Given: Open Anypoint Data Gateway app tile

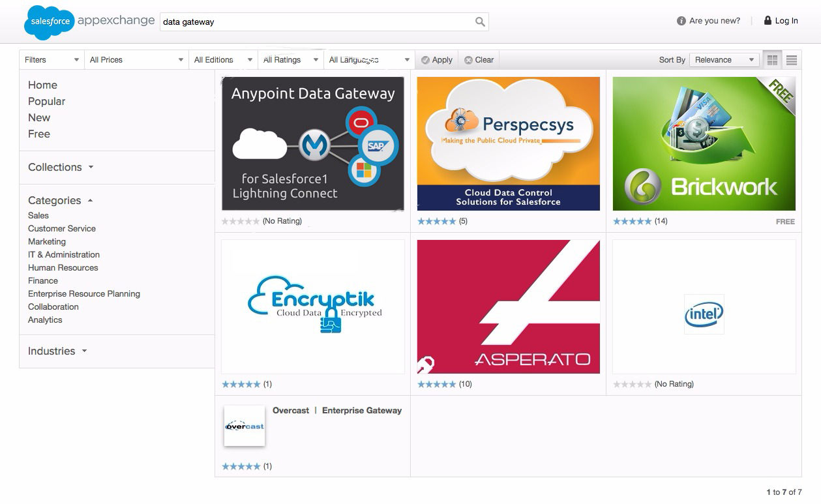Looking at the screenshot, I should point(313,143).
